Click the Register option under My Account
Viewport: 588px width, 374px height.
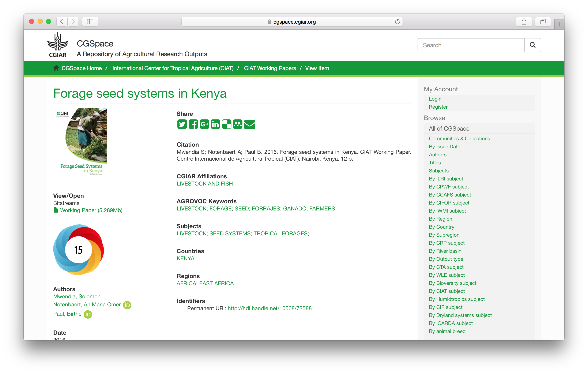click(x=437, y=106)
